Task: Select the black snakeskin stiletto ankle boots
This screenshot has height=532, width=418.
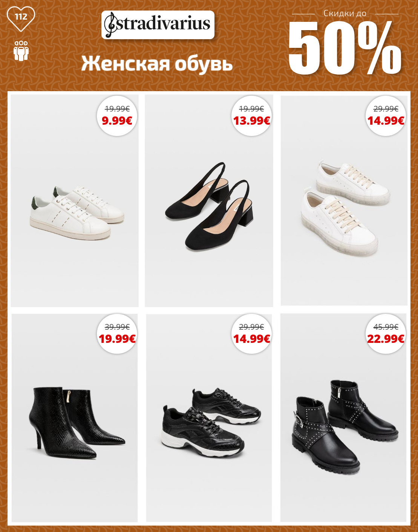Action: coord(77,423)
